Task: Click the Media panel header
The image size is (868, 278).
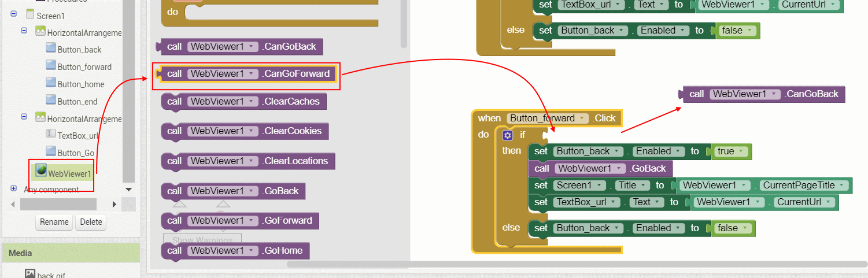Action: coord(71,253)
